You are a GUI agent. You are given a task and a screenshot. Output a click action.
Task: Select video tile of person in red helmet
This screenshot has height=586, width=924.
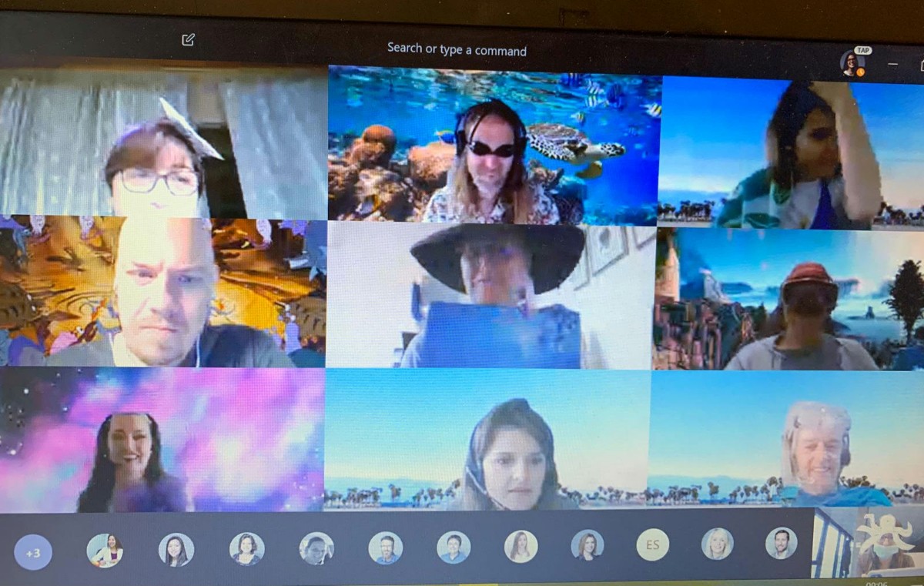(789, 299)
